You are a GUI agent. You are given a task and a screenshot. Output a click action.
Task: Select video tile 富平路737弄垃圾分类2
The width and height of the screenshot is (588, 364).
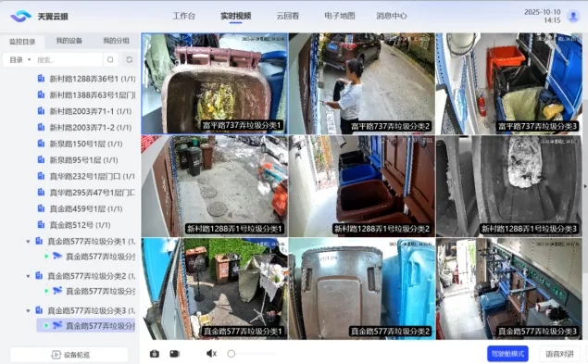pyautogui.click(x=362, y=83)
